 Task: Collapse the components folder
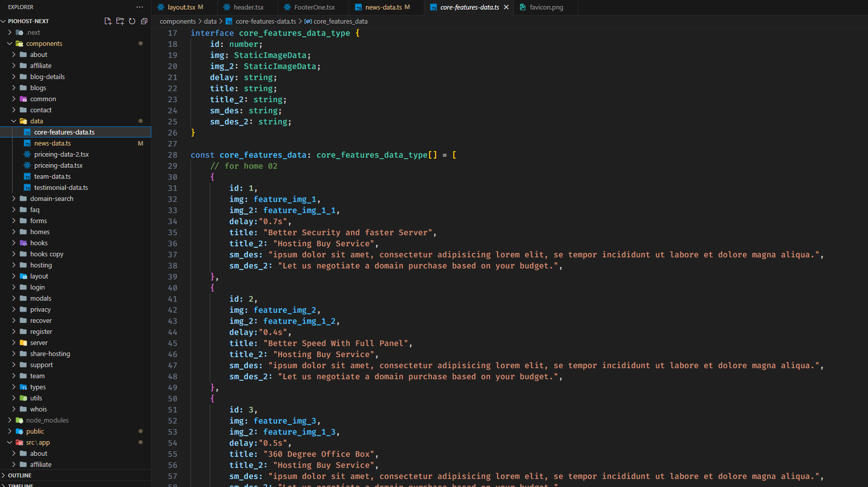pos(10,43)
